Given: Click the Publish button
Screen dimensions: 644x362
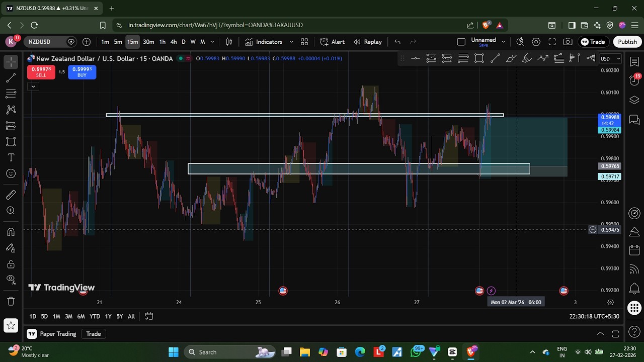Looking at the screenshot, I should click(627, 42).
